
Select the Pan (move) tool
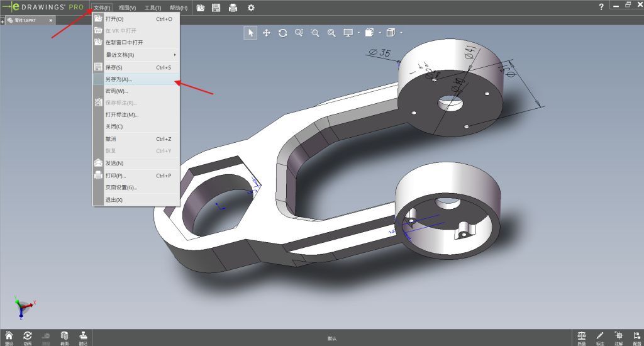pos(267,33)
